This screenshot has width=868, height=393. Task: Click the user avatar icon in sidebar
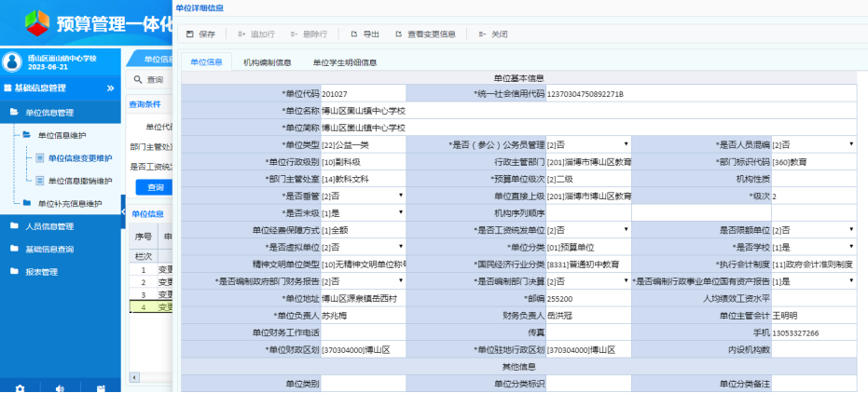12,61
